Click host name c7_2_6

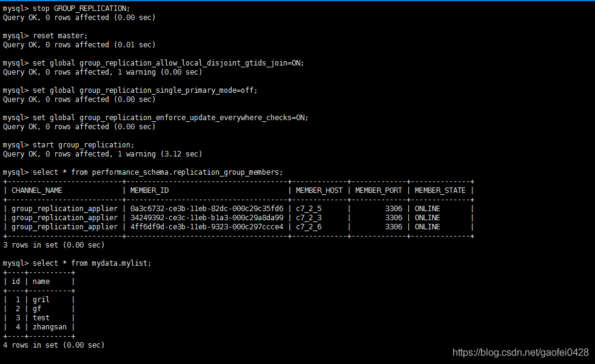click(309, 227)
